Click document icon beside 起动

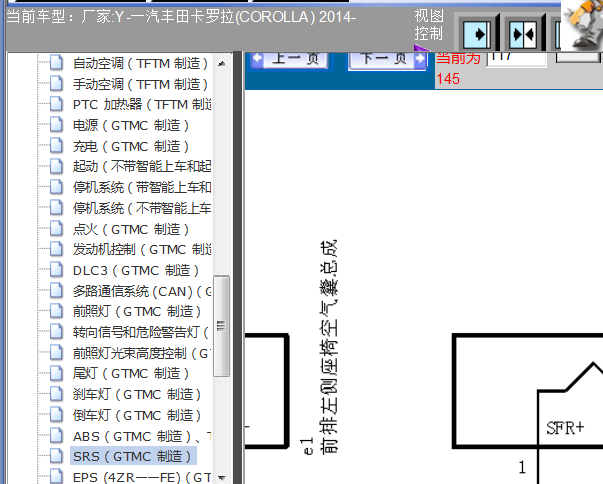point(57,166)
